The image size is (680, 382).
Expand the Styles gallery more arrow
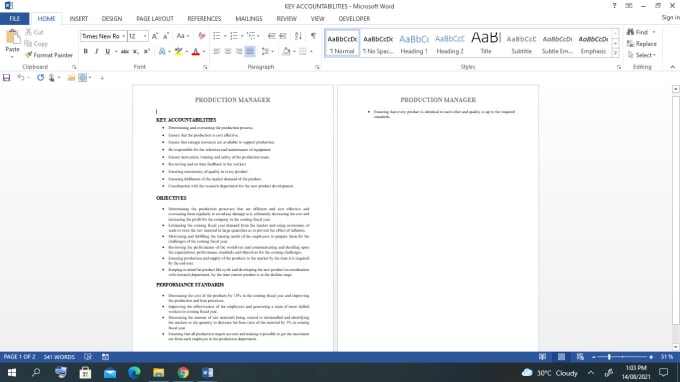pyautogui.click(x=615, y=53)
